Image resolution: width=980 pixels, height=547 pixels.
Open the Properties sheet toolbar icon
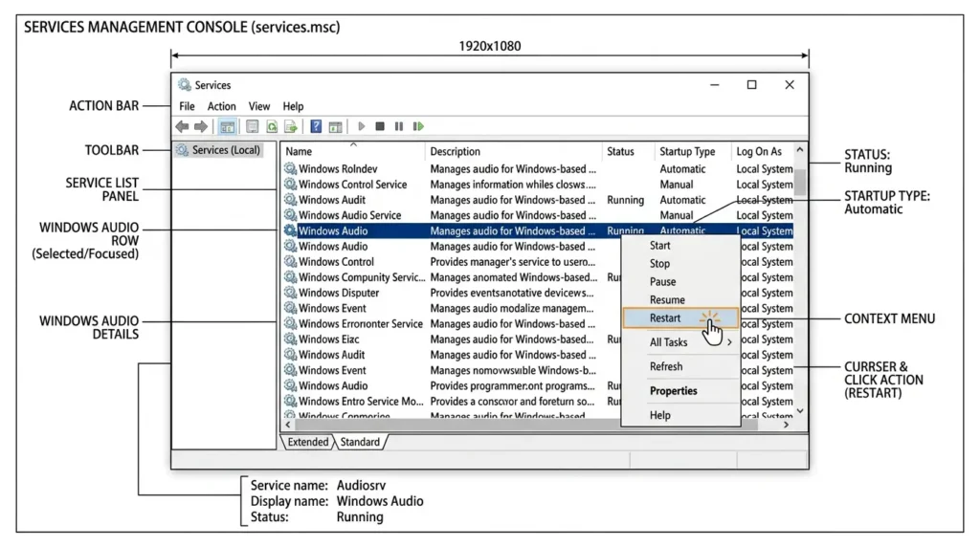click(x=252, y=127)
